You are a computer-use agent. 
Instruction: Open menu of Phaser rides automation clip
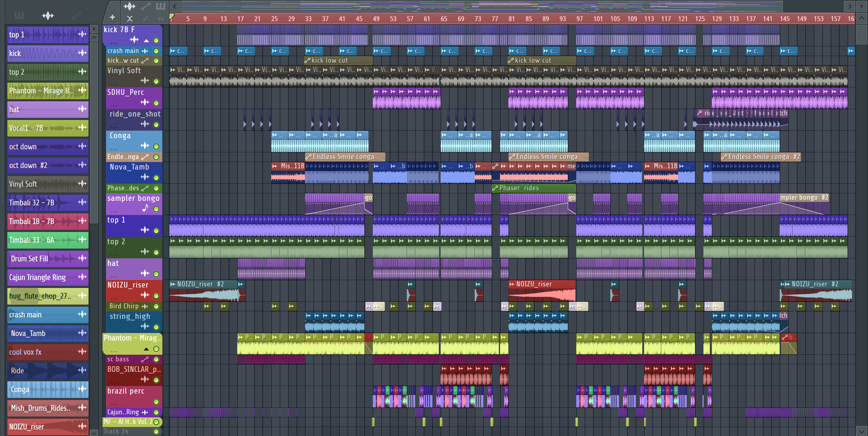[495, 188]
